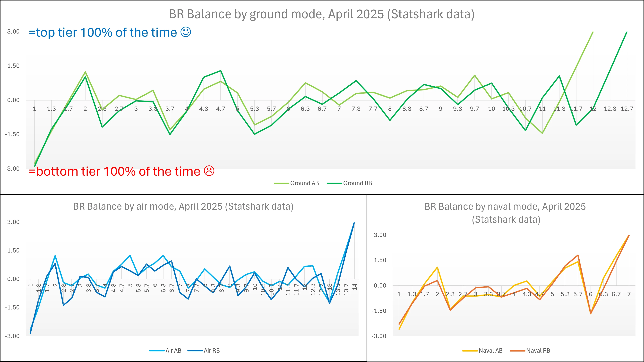
Task: Click the 3.00 value on ground chart axis
Action: click(13, 32)
